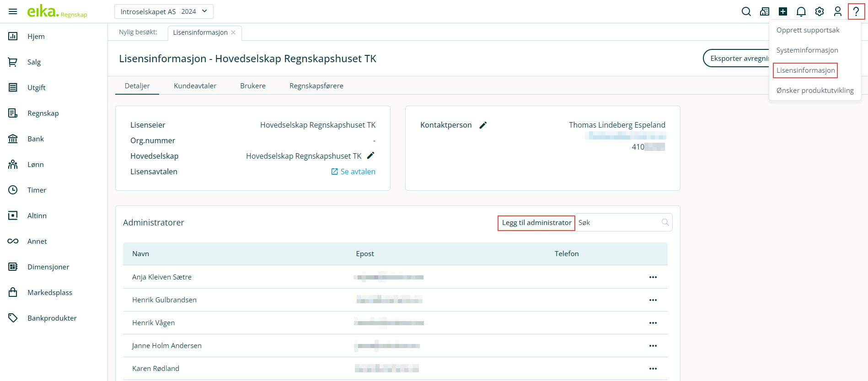Open the user profile icon
The width and height of the screenshot is (868, 381).
837,11
